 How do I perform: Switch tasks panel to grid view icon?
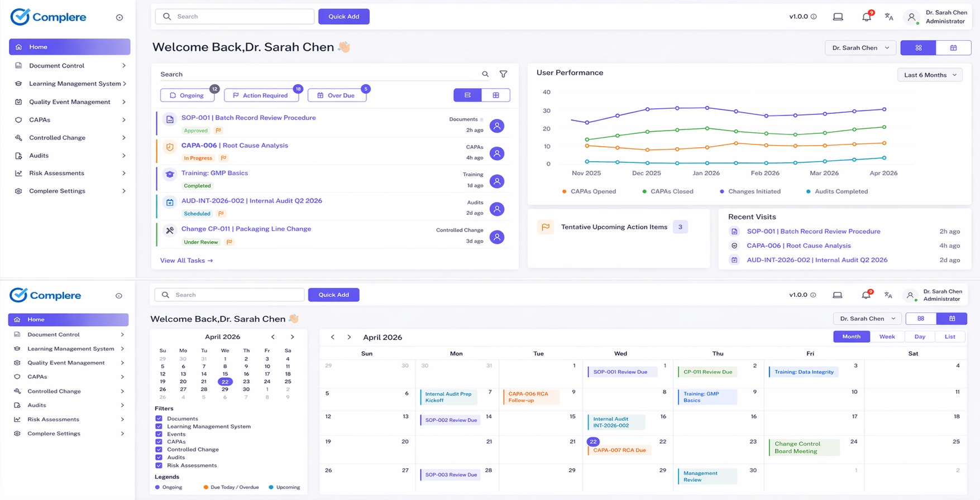[x=496, y=95]
